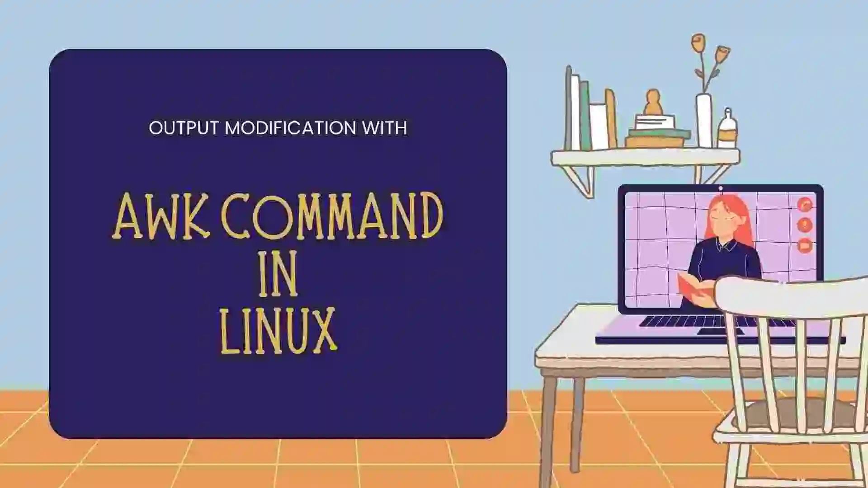Open the AWK Command title card
The width and height of the screenshot is (868, 488).
coord(277,244)
